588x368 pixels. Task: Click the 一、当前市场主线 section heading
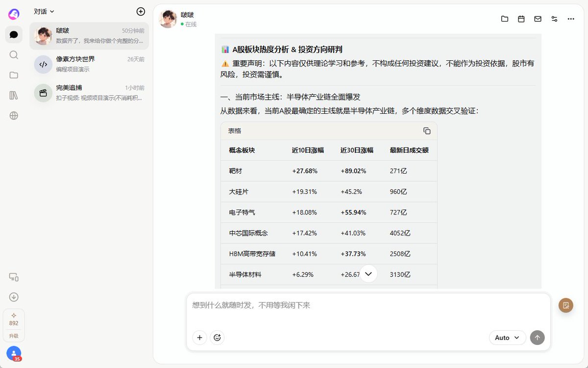click(x=291, y=97)
